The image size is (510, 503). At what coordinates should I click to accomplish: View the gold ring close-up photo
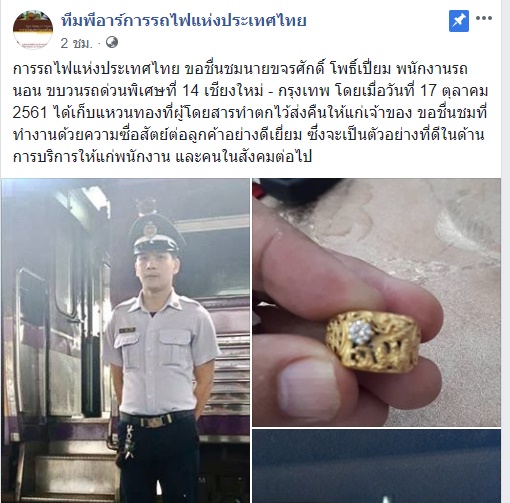376,302
